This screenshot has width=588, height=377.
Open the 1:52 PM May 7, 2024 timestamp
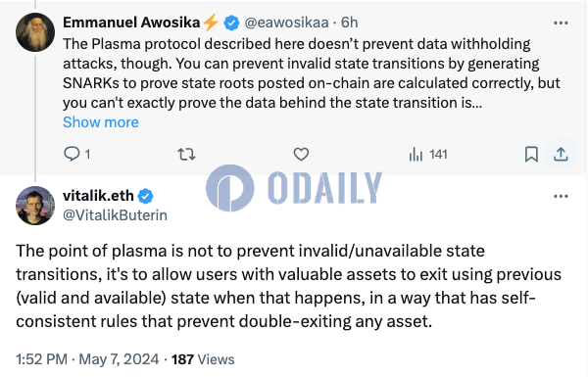pos(87,359)
